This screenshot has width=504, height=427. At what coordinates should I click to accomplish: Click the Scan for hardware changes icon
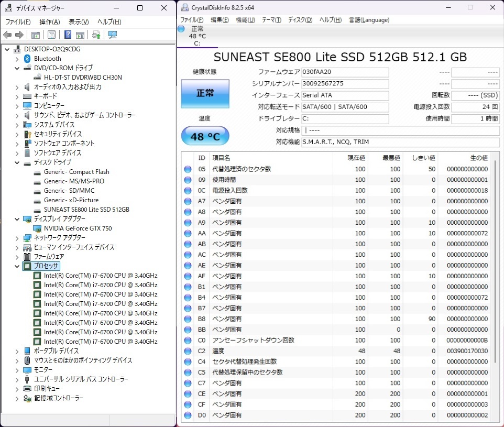(112, 35)
